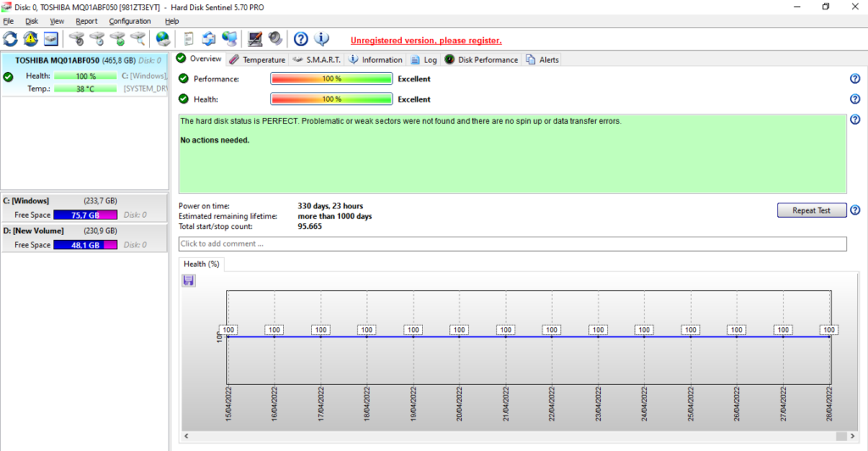This screenshot has width=868, height=451.
Task: Click the disk with magnifier surface test icon
Action: coord(138,39)
